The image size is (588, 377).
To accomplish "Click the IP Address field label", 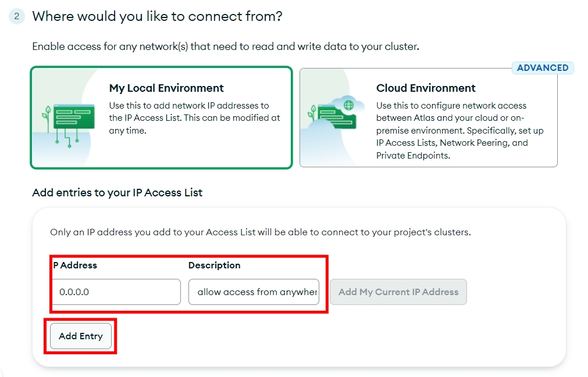I will [75, 265].
